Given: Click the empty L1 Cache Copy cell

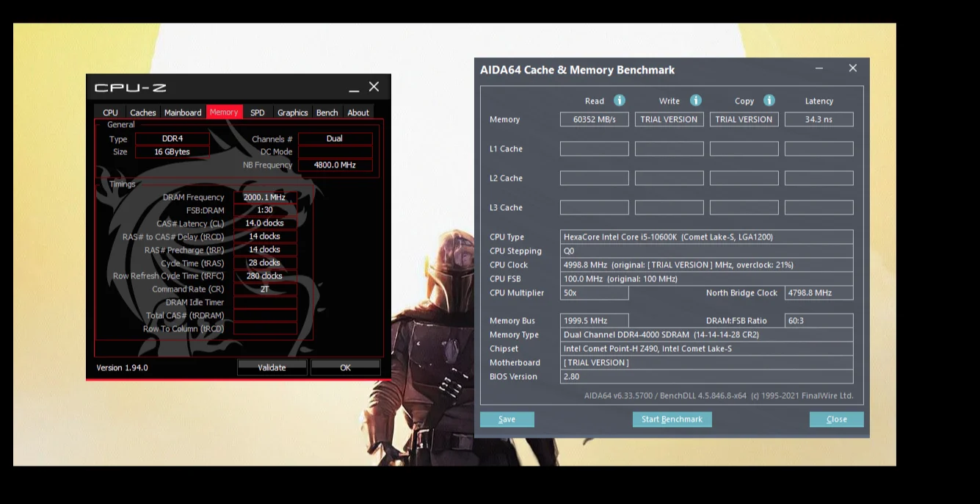Looking at the screenshot, I should coord(744,148).
